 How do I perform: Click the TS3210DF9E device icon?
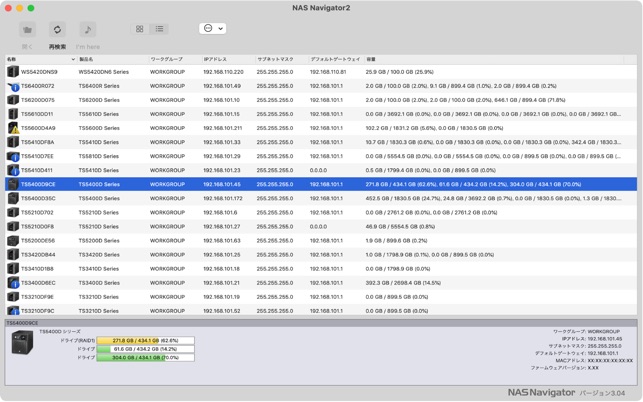click(13, 297)
